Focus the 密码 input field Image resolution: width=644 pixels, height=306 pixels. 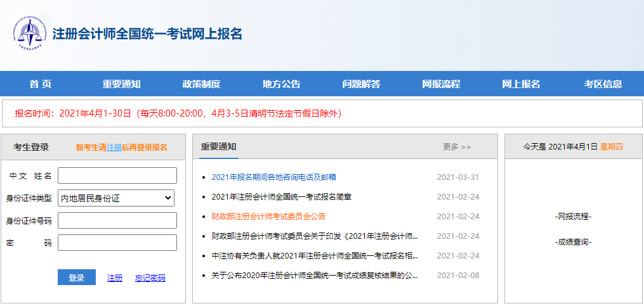point(117,243)
